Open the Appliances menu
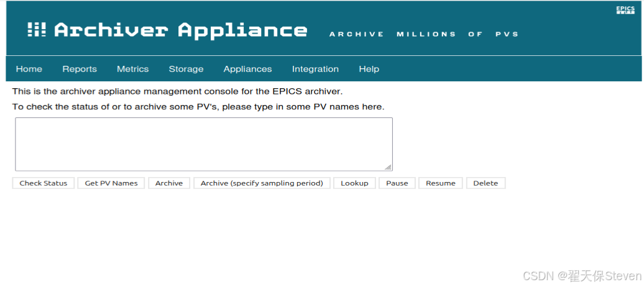 [247, 69]
